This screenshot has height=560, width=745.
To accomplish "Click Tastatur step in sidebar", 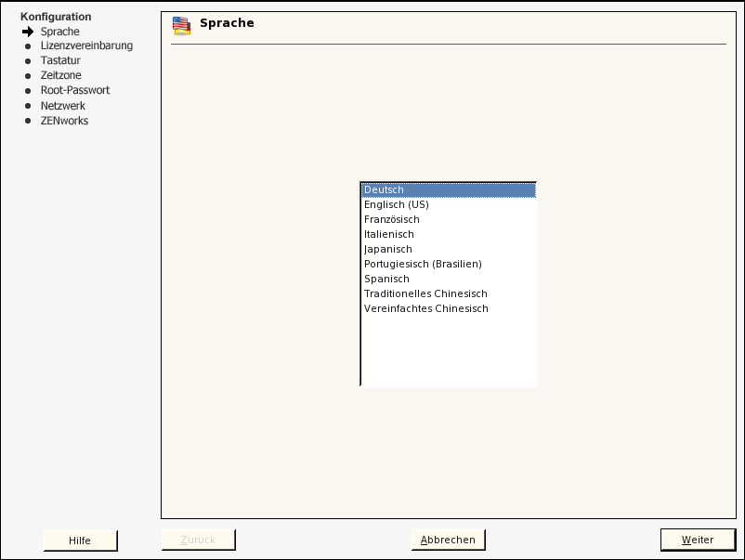I will click(60, 60).
